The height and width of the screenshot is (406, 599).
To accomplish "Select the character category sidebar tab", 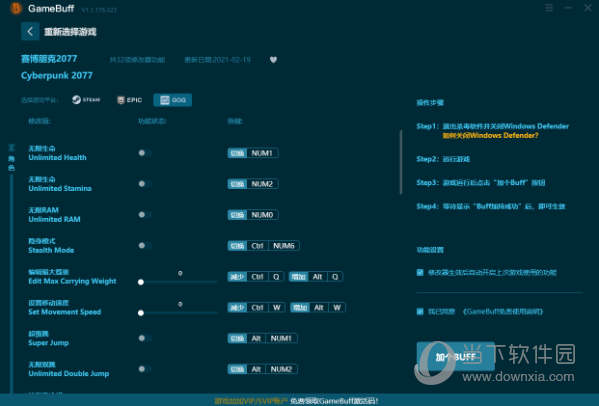I will click(11, 158).
